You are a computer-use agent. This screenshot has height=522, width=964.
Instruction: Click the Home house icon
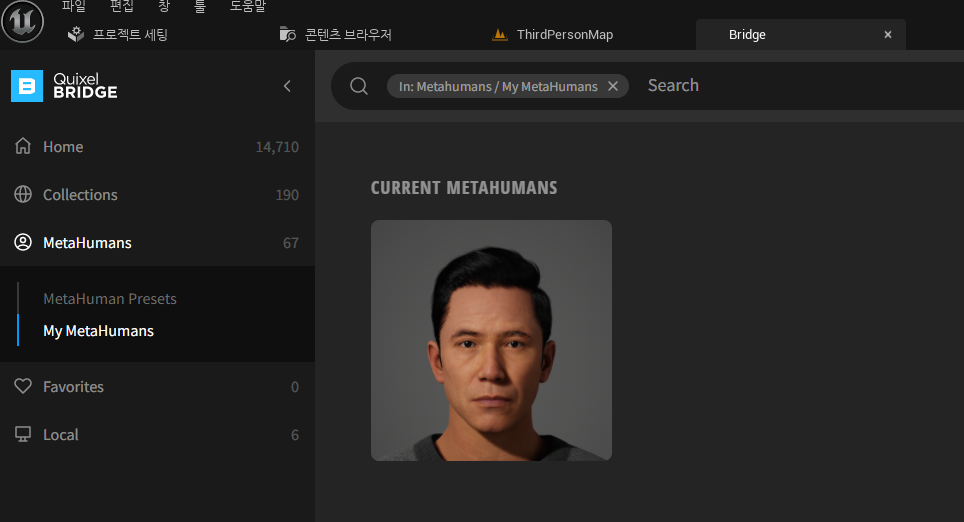tap(23, 146)
